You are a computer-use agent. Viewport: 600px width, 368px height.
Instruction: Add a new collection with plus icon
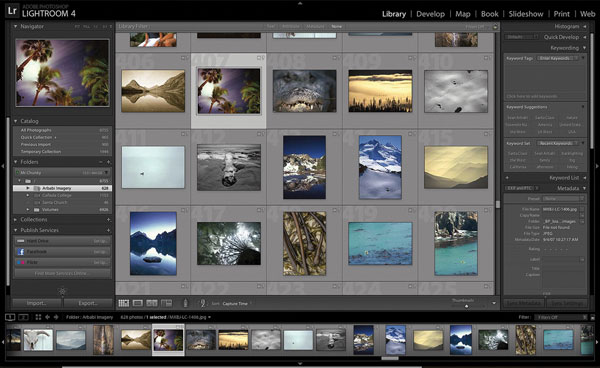[109, 220]
